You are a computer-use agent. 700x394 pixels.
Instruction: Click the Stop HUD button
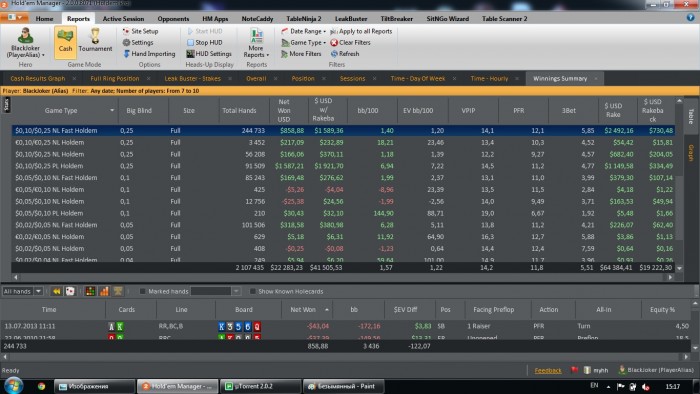point(204,42)
